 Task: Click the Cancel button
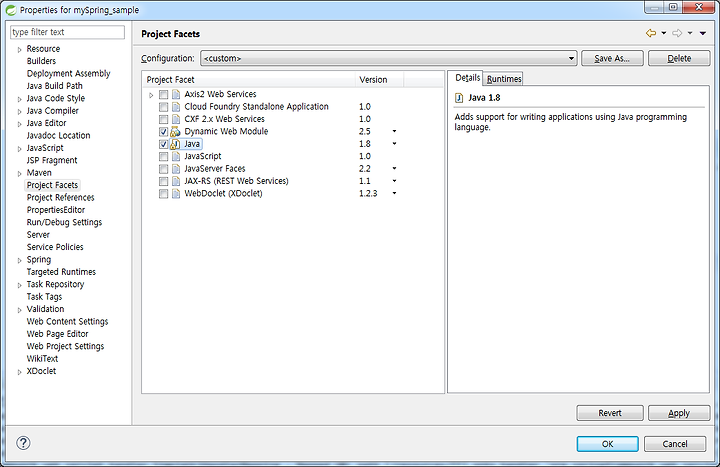(675, 444)
